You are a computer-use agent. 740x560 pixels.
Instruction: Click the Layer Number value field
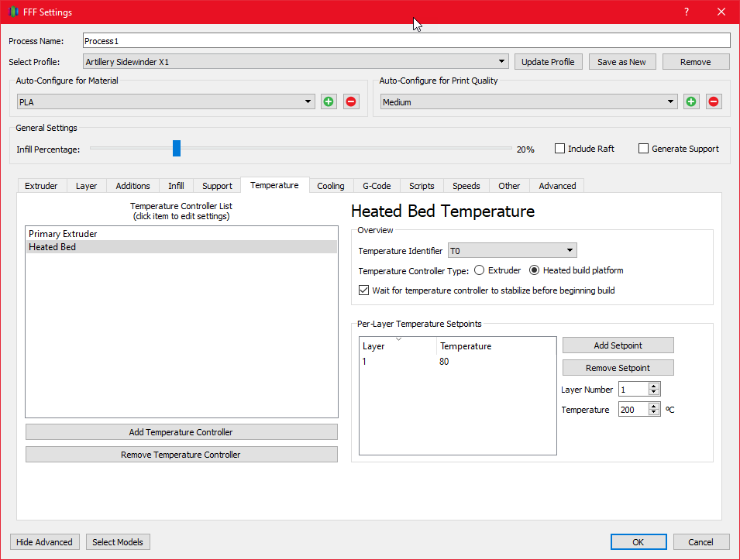point(633,390)
